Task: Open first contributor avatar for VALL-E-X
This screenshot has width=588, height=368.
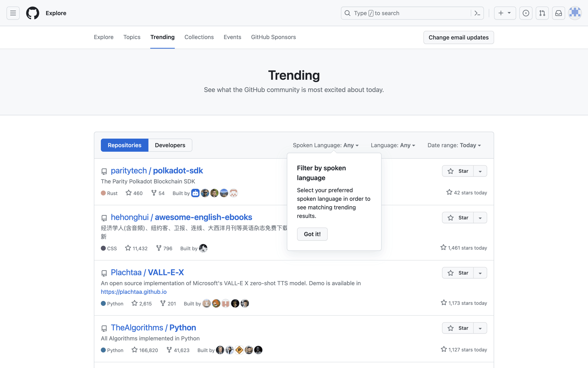Action: tap(207, 303)
